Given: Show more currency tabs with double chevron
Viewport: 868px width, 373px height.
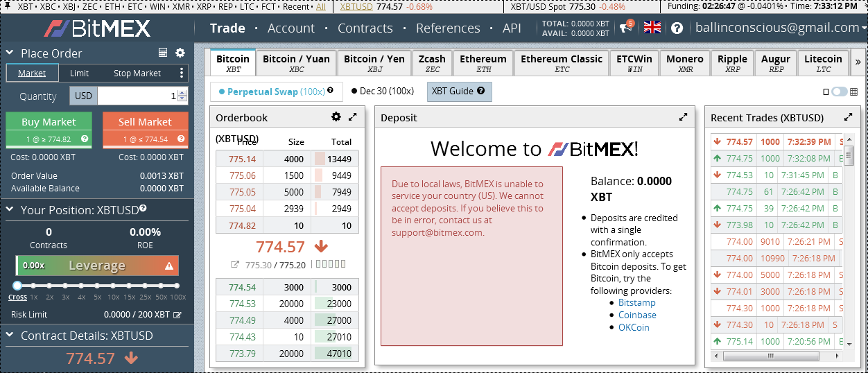Looking at the screenshot, I should [858, 62].
